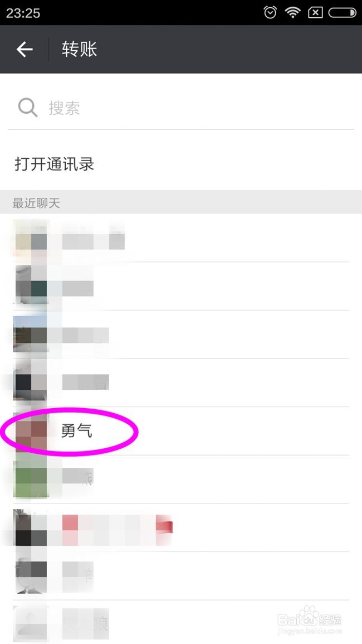
Task: Tap the avatar next to 勇气
Action: pos(31,431)
